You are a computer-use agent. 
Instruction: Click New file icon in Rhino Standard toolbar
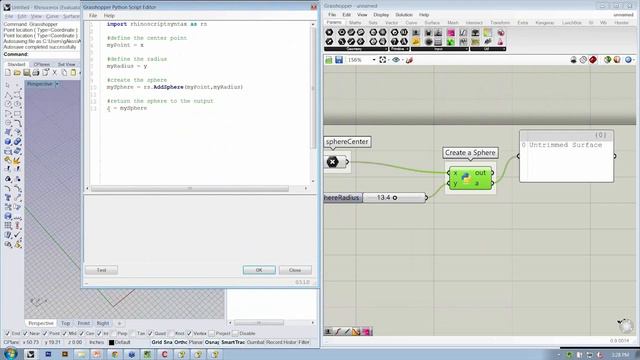[8, 73]
